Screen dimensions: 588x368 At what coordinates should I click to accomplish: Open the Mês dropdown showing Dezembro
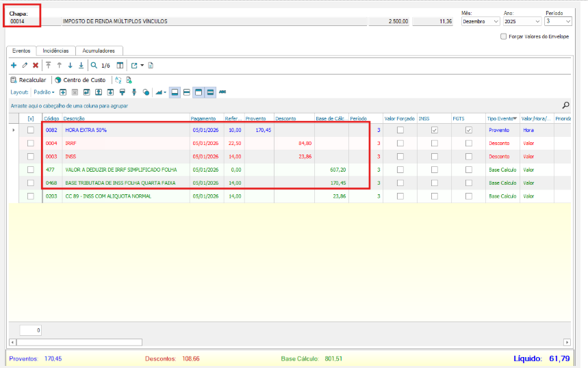coord(496,21)
